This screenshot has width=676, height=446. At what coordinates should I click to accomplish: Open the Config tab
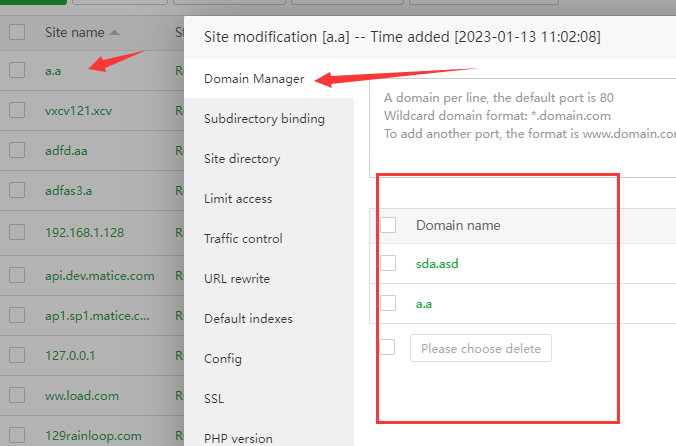223,358
